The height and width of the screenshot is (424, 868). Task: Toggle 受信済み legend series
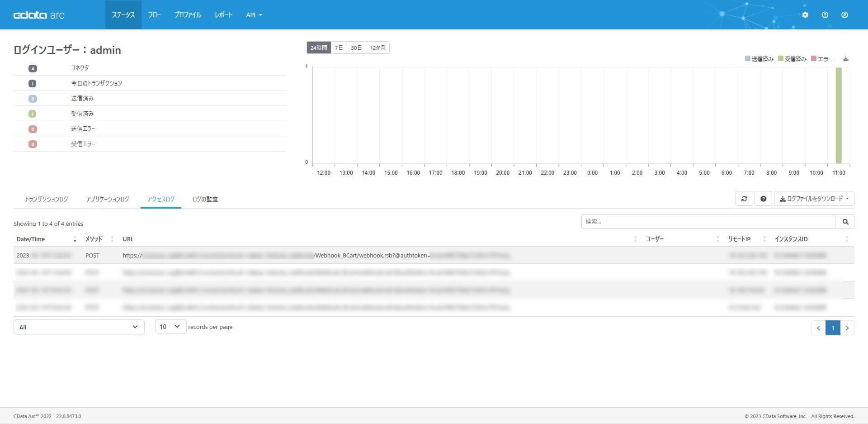pos(792,59)
